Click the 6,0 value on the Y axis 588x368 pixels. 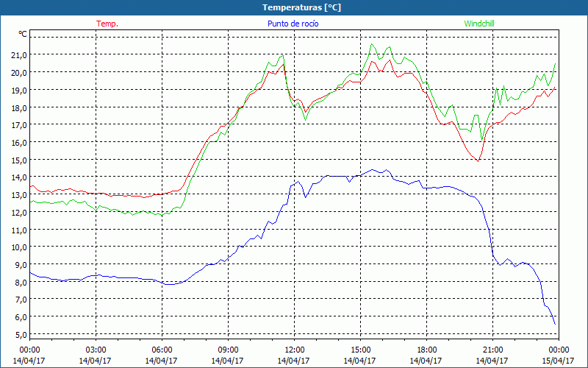pyautogui.click(x=21, y=317)
